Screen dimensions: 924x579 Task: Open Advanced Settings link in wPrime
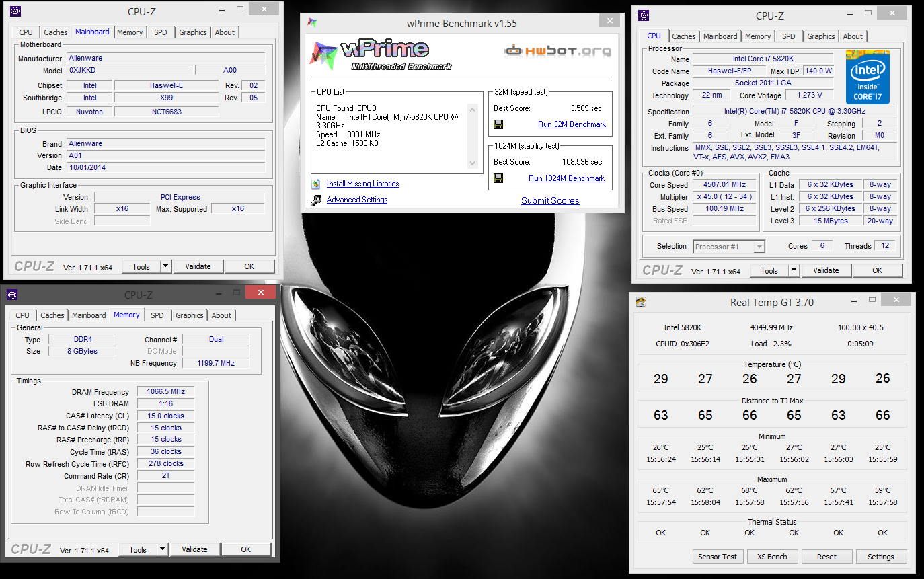click(357, 200)
